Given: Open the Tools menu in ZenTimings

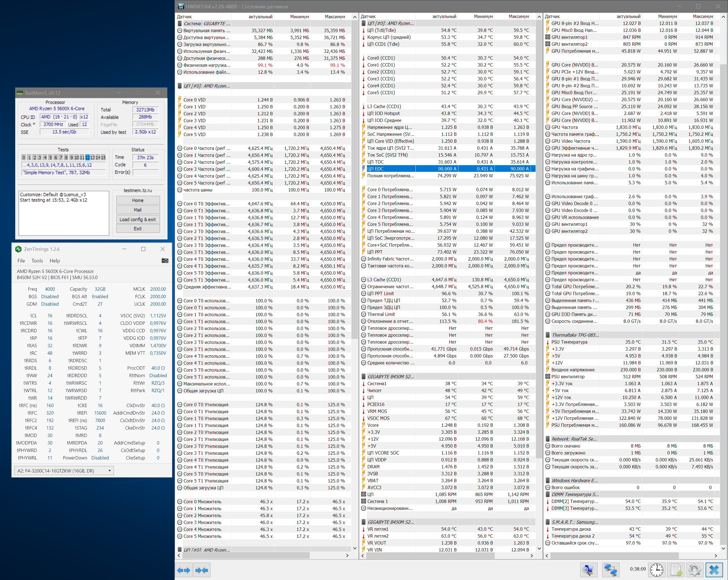Looking at the screenshot, I should click(x=37, y=260).
